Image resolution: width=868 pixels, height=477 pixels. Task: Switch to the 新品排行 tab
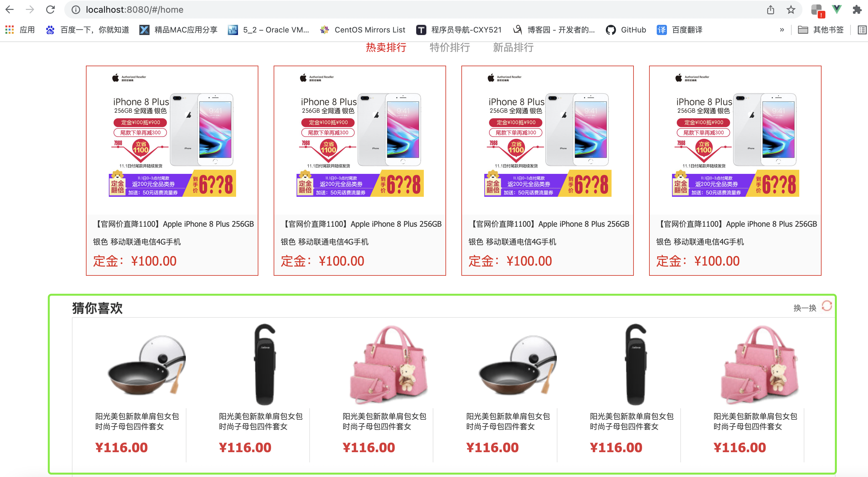513,47
